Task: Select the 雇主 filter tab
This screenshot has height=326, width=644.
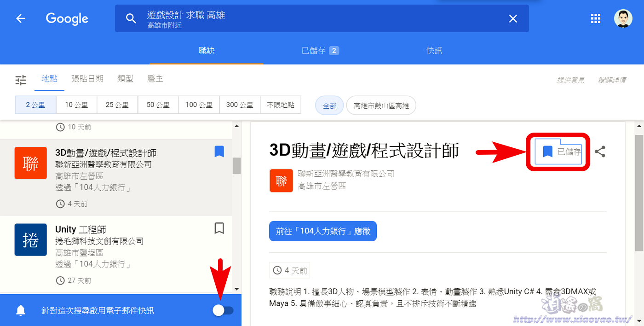Action: 155,79
